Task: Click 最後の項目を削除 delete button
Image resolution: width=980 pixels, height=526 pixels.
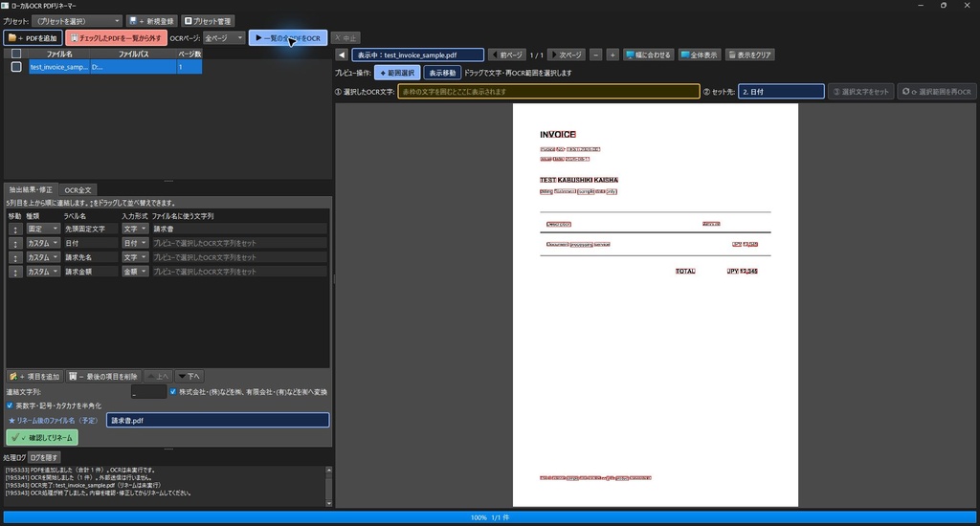Action: click(x=103, y=377)
